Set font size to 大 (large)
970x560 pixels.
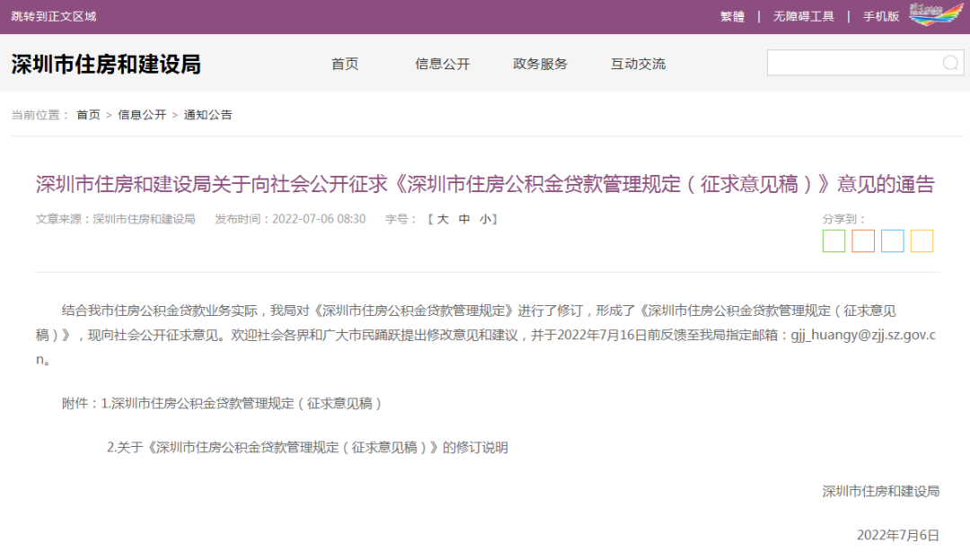coord(443,219)
